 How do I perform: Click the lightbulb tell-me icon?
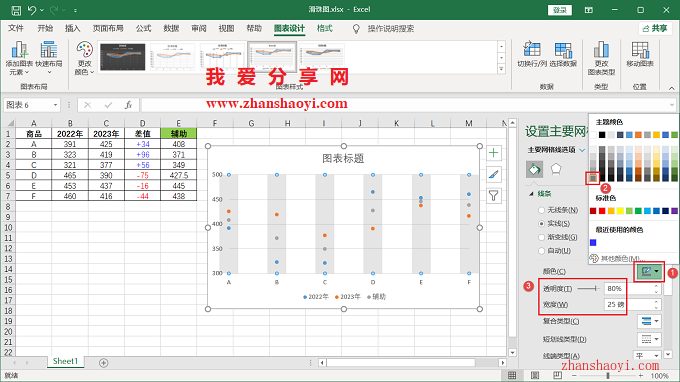coord(356,29)
